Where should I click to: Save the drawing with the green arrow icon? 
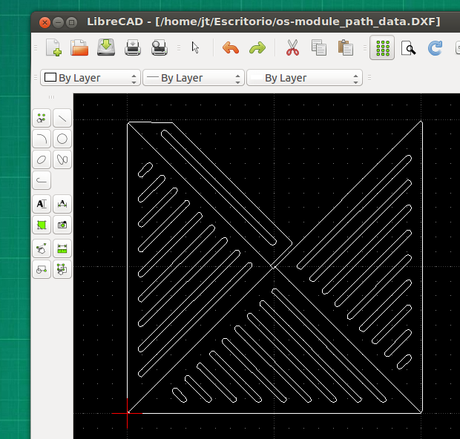(106, 47)
